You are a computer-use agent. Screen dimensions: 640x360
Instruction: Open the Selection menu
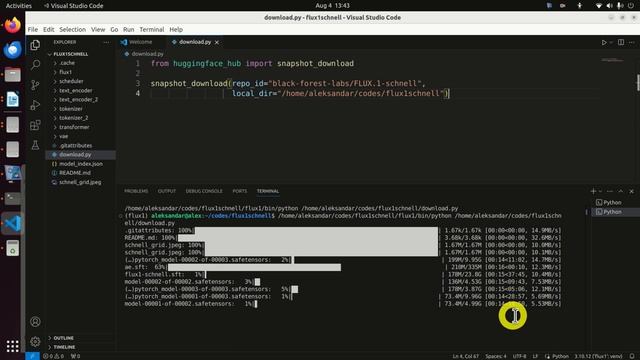pyautogui.click(x=72, y=29)
